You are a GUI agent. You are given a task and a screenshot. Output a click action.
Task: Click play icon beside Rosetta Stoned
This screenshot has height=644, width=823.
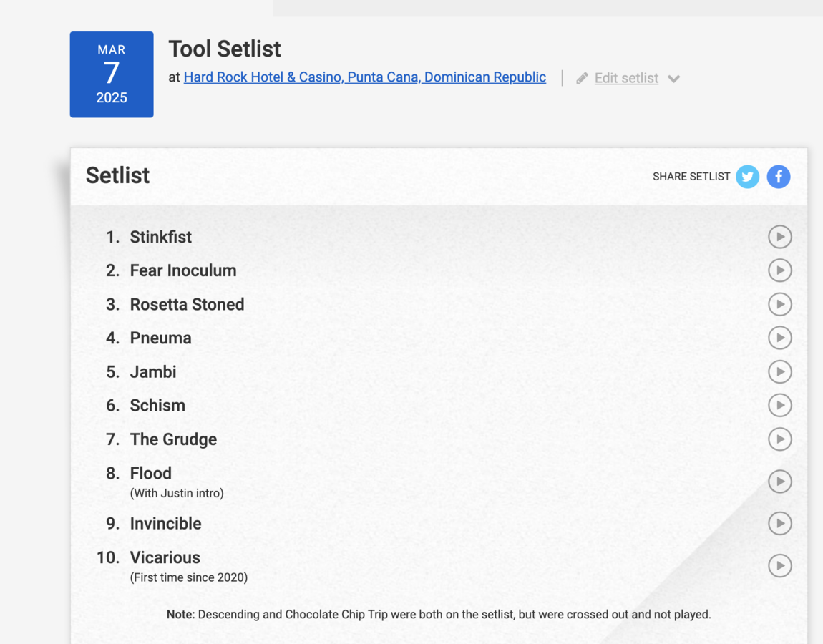coord(779,304)
